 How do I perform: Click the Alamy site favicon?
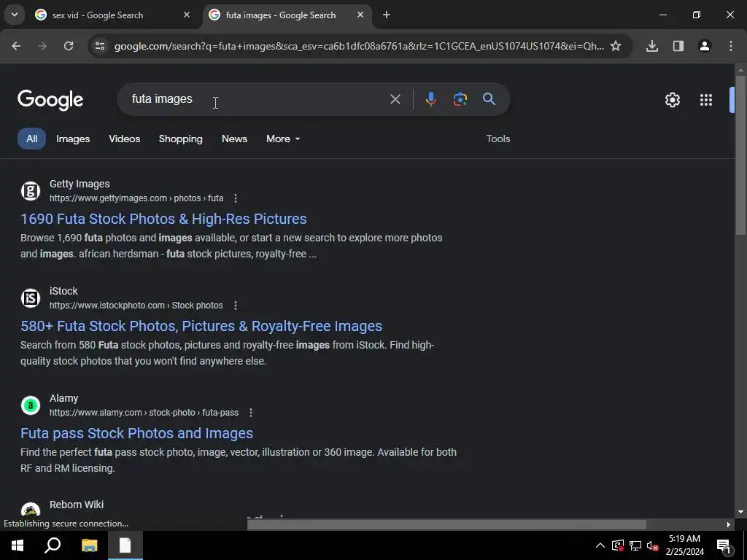click(31, 405)
